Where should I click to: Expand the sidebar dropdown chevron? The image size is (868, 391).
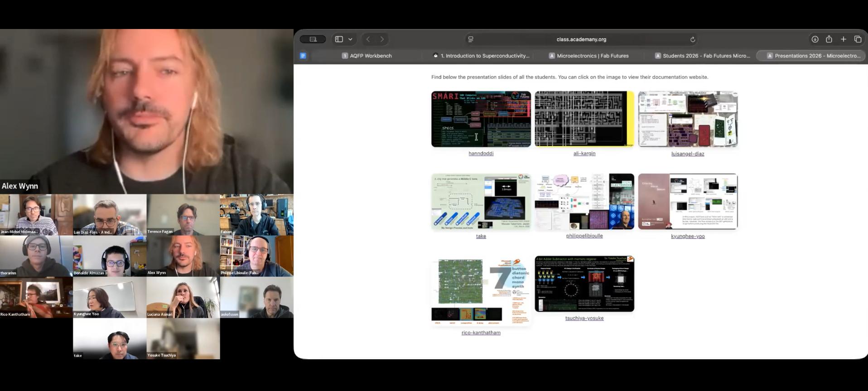(x=350, y=39)
